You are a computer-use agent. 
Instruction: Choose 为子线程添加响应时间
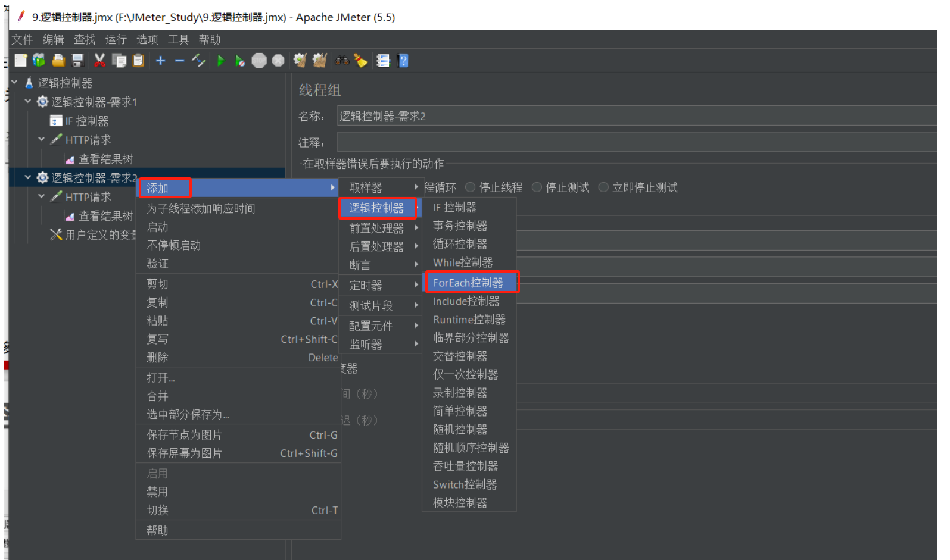tap(239, 208)
